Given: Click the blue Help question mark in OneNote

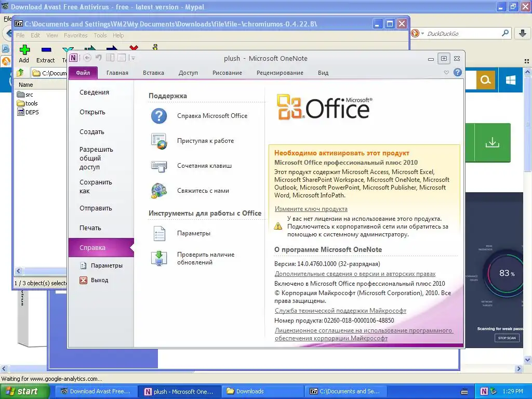Looking at the screenshot, I should (457, 72).
